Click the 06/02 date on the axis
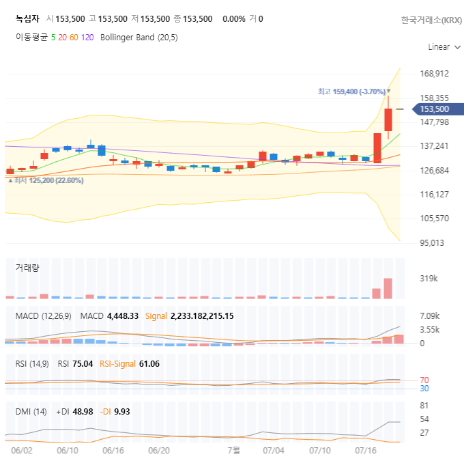Screen dimensions: 464x476 pos(22,451)
